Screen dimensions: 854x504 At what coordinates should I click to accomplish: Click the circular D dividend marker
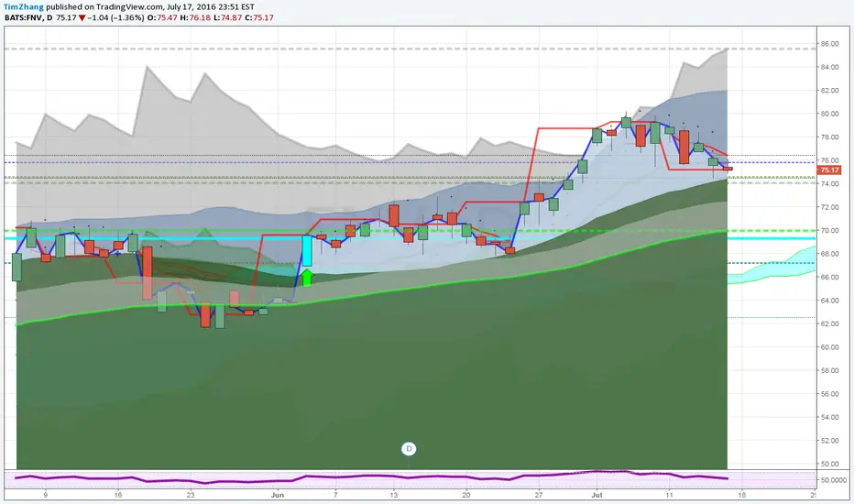[409, 449]
